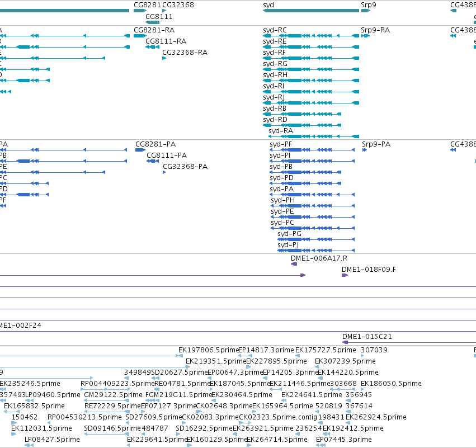The height and width of the screenshot is (448, 476).
Task: Select the syd-RJ transcript
Action: [311, 103]
